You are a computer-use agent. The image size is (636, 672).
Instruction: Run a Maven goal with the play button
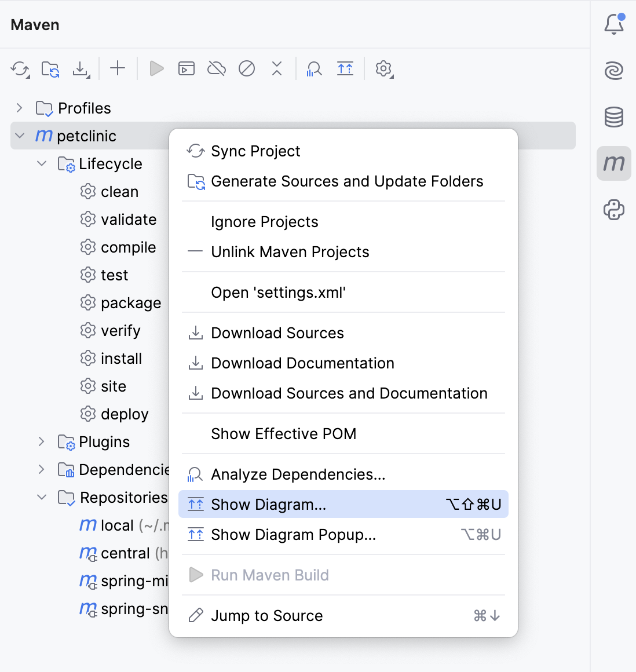(156, 68)
